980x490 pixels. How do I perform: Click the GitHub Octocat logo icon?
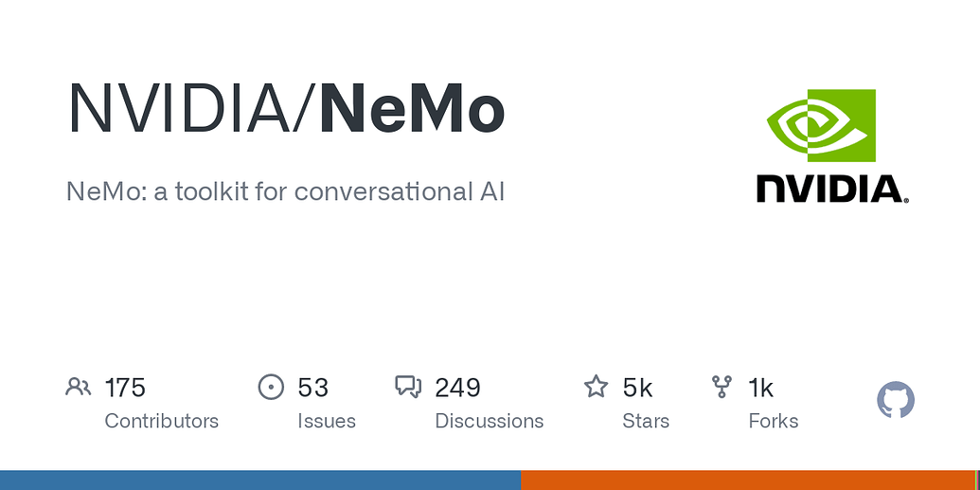tap(896, 401)
